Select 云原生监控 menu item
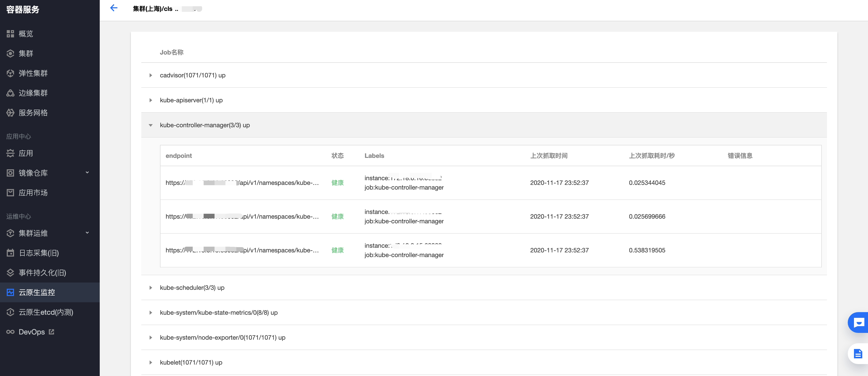868x376 pixels. 50,292
